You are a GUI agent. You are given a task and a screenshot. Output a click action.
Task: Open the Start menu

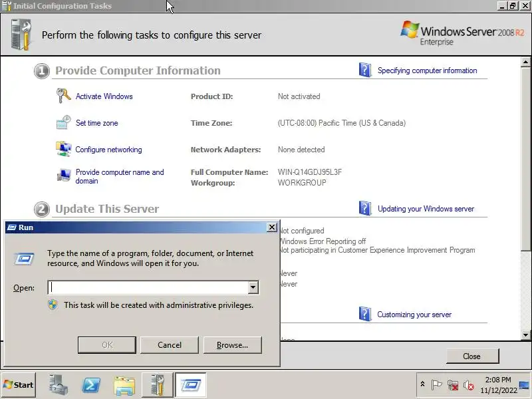[19, 385]
